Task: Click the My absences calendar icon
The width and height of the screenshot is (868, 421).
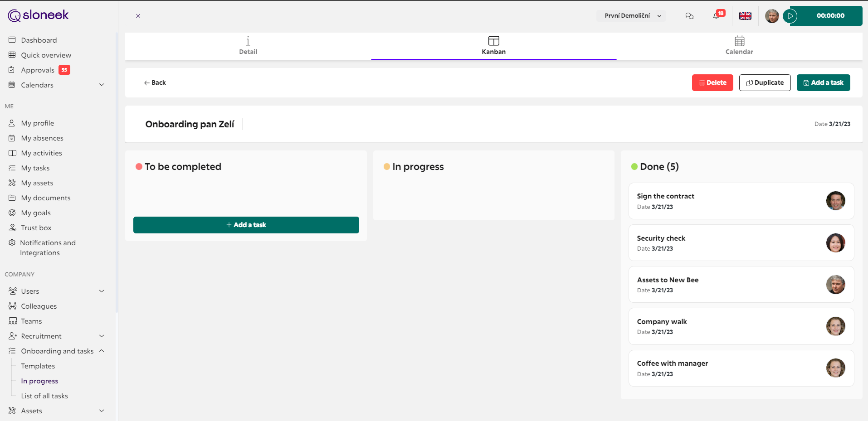Action: (12, 138)
